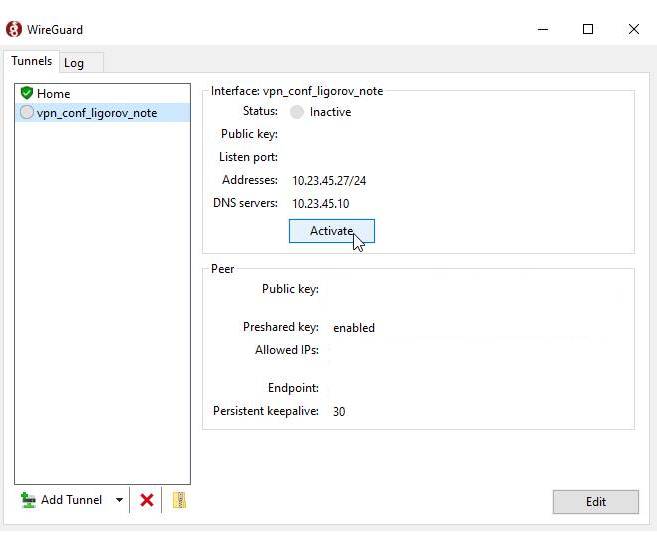Image resolution: width=657 pixels, height=552 pixels.
Task: Click the grey status circle beside vpn_conf_ligorov_note
Action: pos(27,112)
